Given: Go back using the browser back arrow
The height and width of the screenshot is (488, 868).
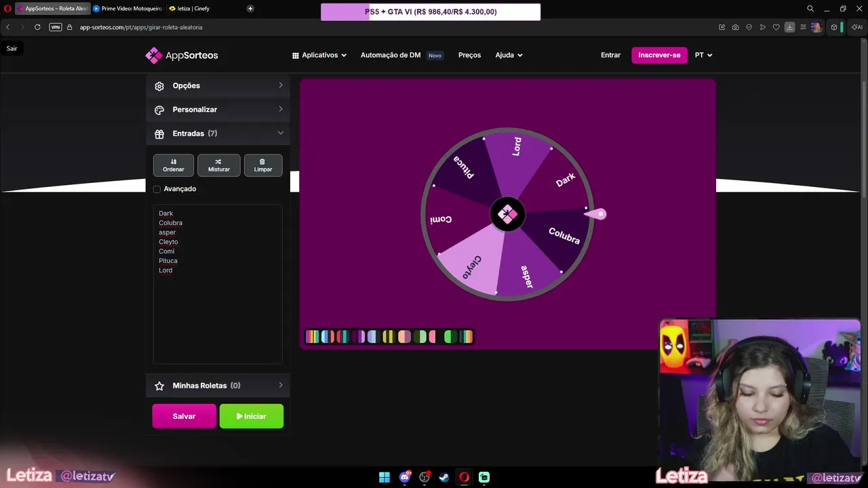Looking at the screenshot, I should pyautogui.click(x=7, y=27).
